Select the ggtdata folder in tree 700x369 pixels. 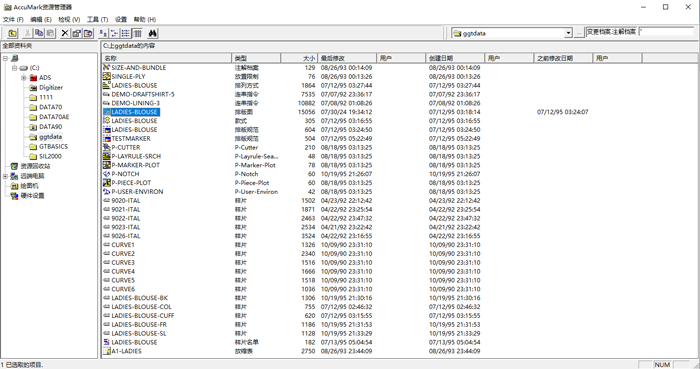click(50, 137)
